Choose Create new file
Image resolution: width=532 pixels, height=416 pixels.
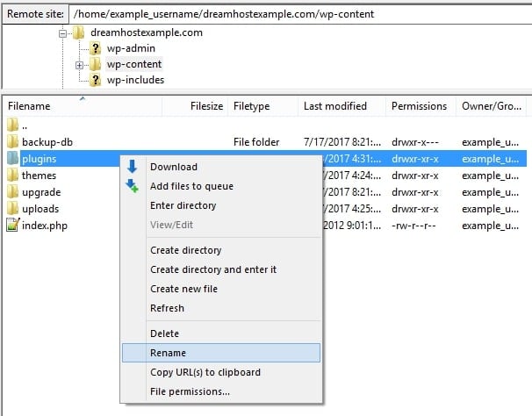[x=221, y=289]
